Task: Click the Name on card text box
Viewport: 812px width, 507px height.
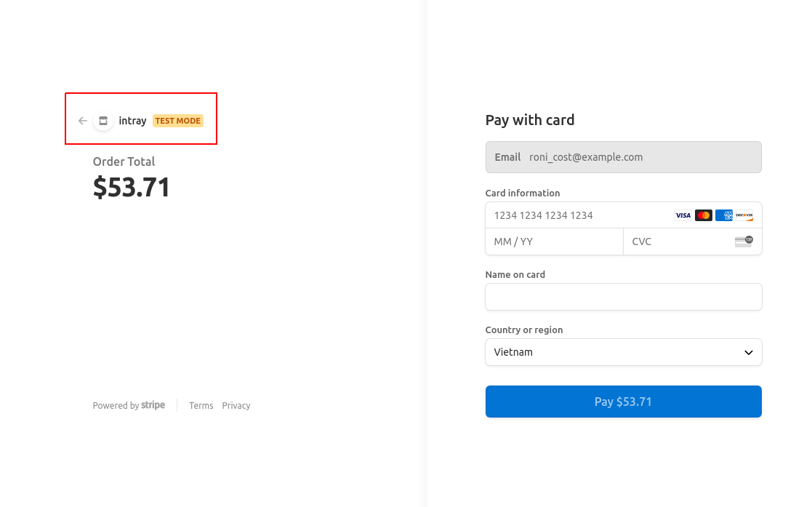Action: tap(623, 297)
